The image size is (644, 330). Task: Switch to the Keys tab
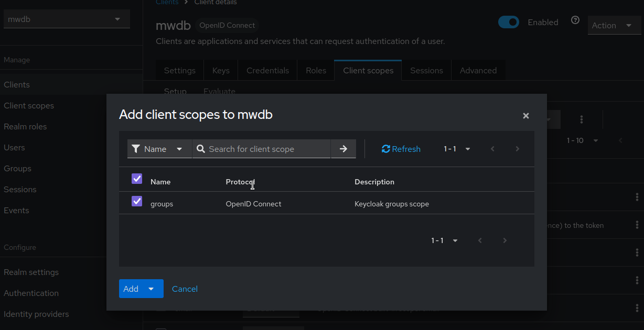coord(221,70)
